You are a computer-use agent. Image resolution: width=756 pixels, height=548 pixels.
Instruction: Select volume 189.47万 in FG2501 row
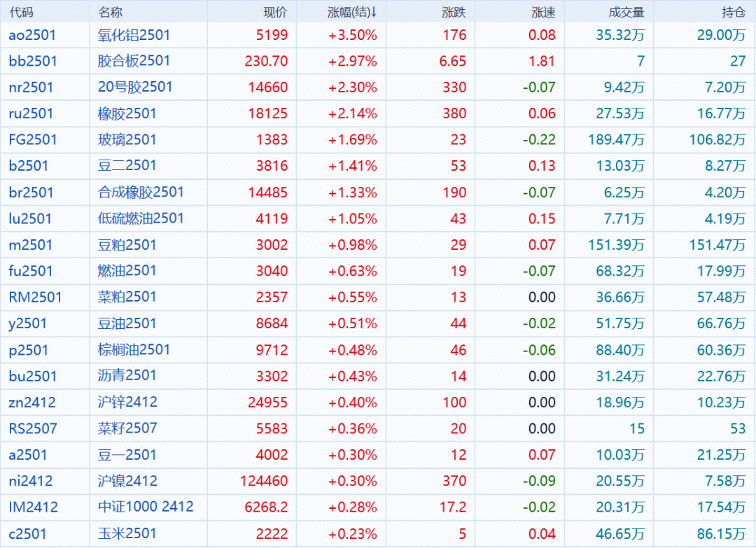click(616, 140)
